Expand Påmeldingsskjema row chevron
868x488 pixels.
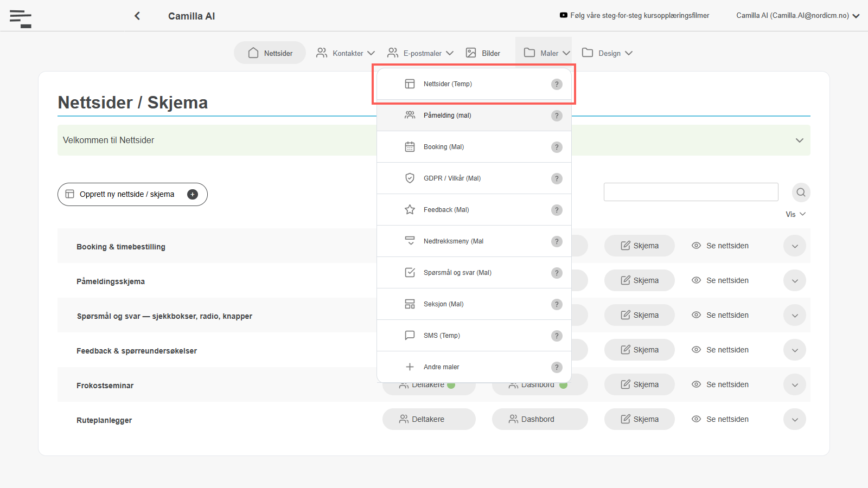795,280
